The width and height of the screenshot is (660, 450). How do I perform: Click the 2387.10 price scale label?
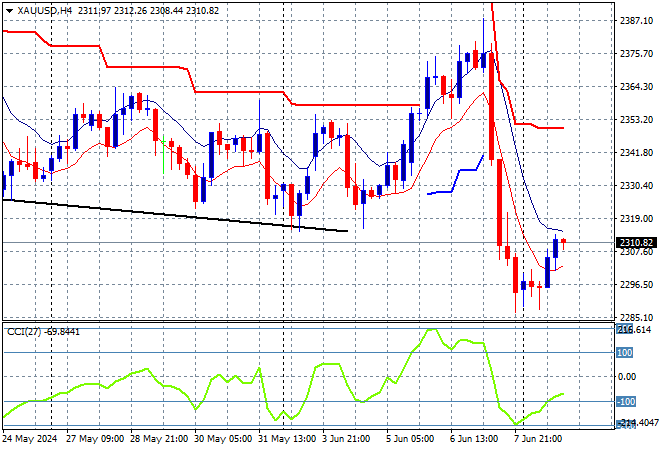click(636, 21)
